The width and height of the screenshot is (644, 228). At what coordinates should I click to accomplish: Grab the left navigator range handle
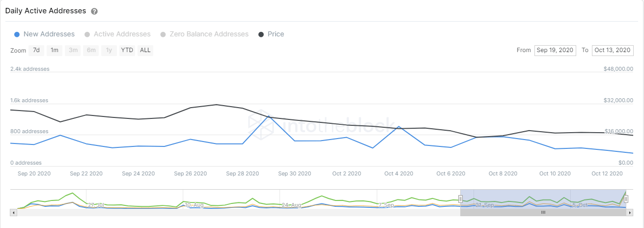click(x=460, y=199)
